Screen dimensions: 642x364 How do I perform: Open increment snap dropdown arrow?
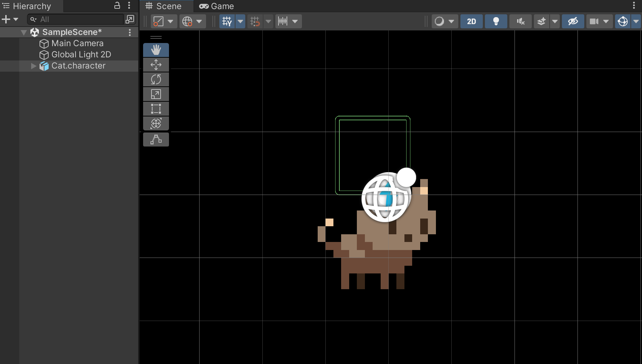tap(295, 21)
